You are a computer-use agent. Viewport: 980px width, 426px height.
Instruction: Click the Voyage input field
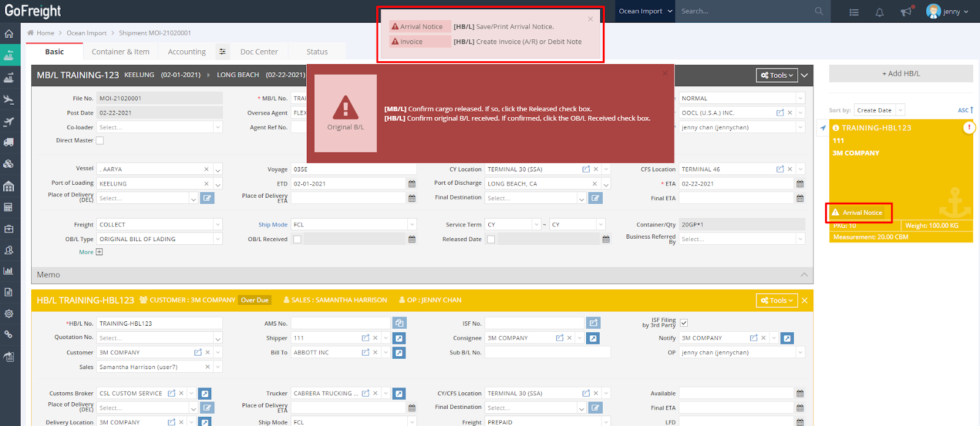[353, 169]
